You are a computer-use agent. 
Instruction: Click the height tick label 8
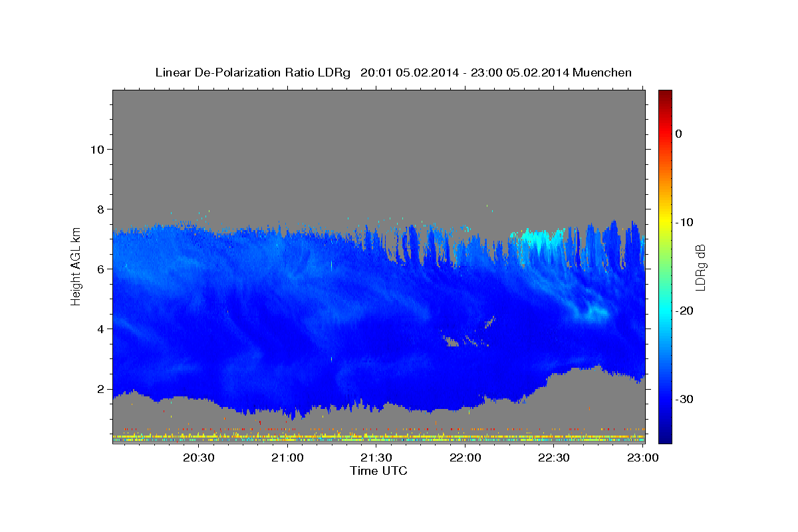point(99,209)
